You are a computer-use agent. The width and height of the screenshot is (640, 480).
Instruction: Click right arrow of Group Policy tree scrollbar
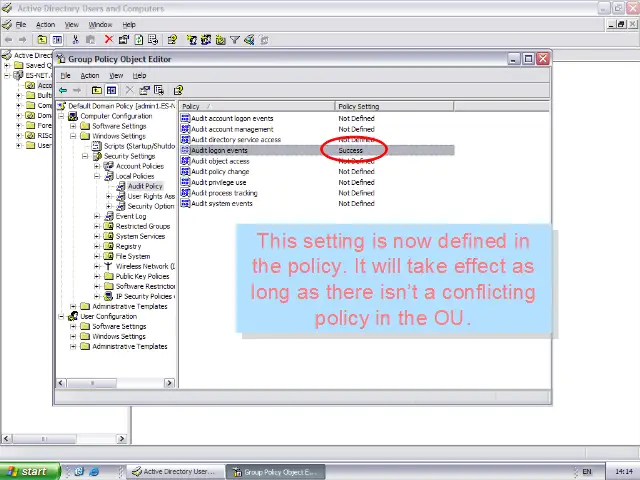pos(169,383)
